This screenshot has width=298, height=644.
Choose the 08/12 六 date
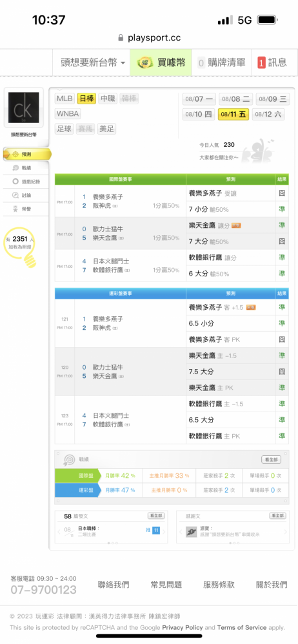click(268, 114)
